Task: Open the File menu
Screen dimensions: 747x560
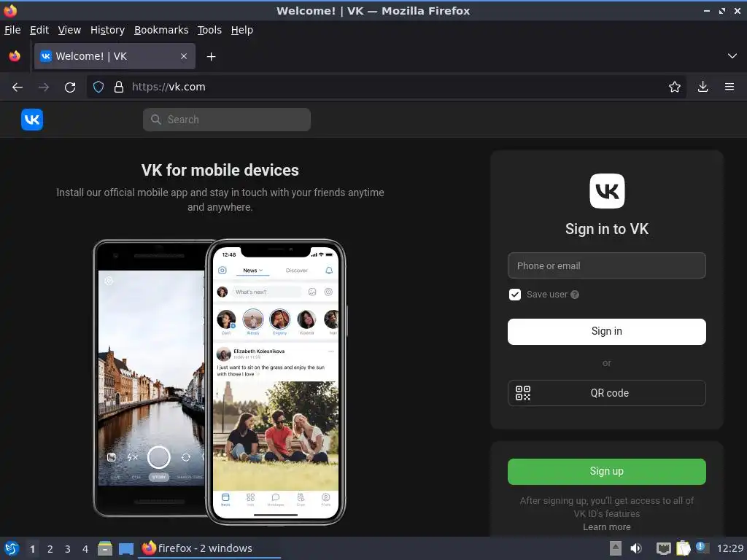Action: point(12,30)
